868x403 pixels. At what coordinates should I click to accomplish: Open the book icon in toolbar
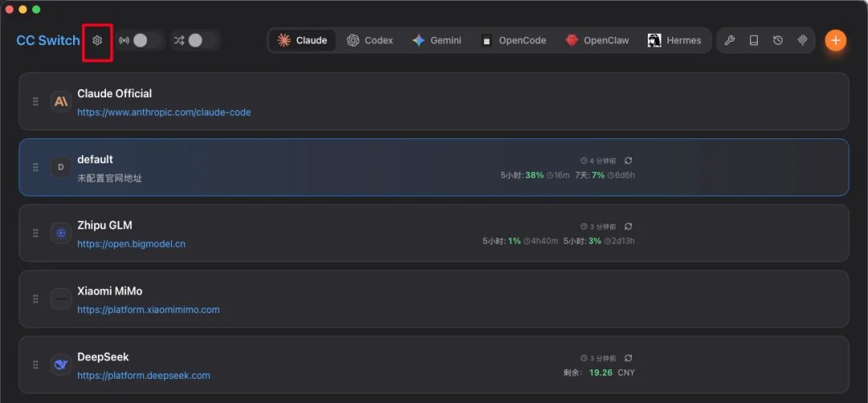754,40
